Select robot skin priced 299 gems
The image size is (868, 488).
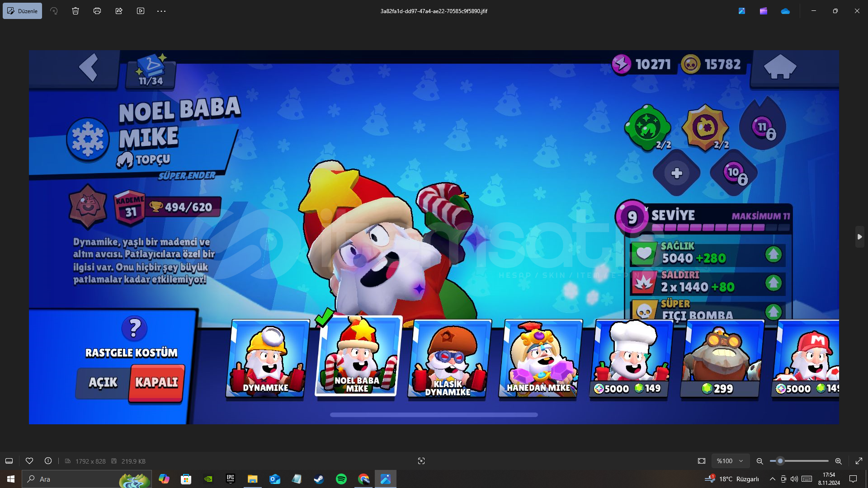click(722, 358)
